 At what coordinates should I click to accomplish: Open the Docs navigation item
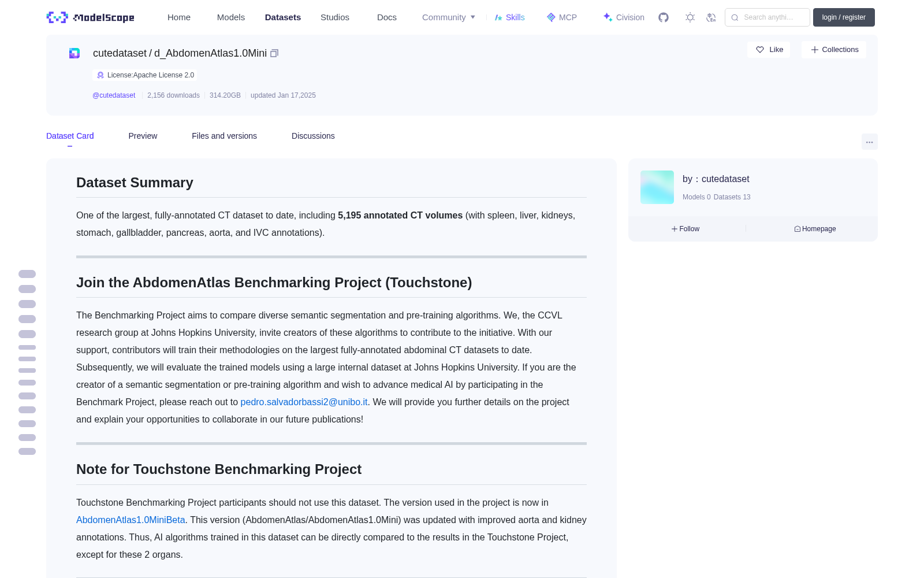coord(387,17)
